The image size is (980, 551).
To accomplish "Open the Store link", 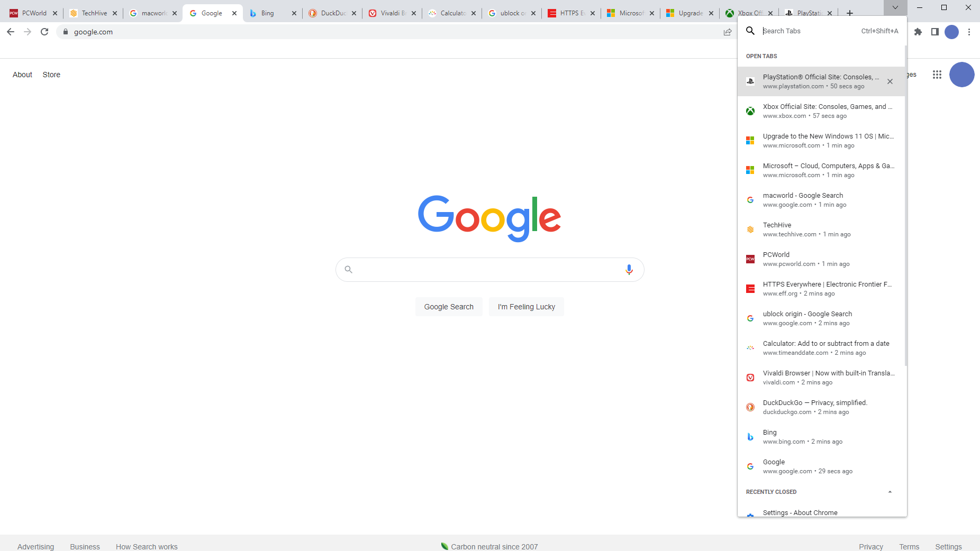I will (51, 75).
